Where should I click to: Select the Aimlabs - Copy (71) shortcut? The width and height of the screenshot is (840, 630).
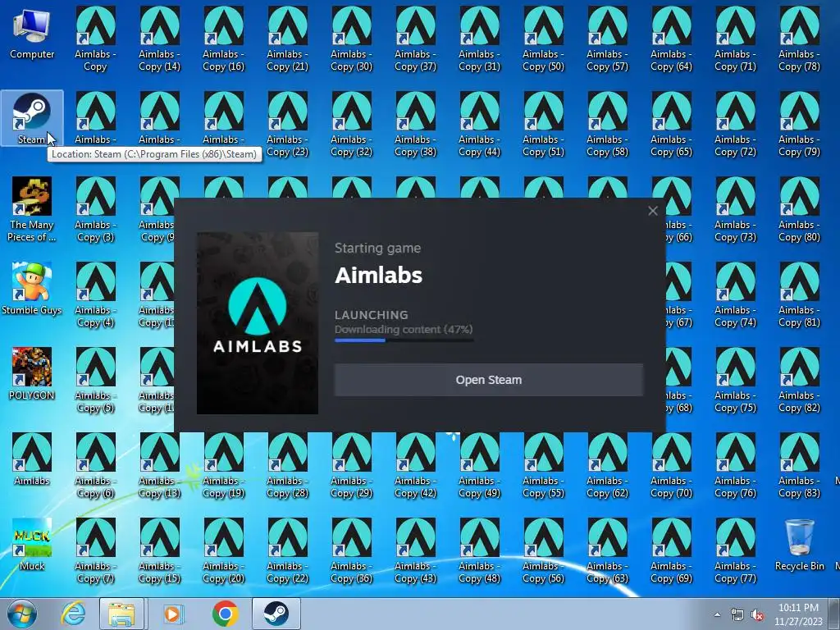(735, 39)
